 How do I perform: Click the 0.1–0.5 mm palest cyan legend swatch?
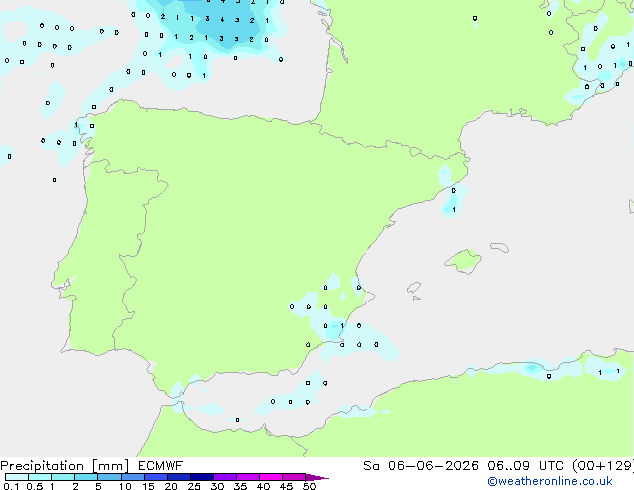point(17,477)
